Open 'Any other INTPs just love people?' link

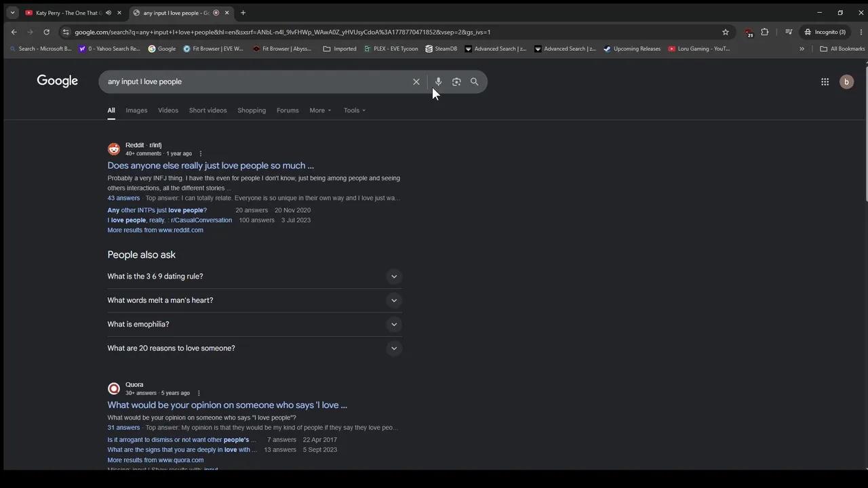pyautogui.click(x=157, y=210)
